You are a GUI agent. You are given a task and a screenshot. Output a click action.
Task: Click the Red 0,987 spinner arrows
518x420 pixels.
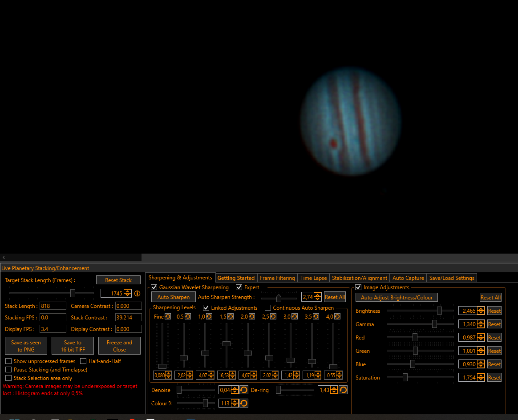[481, 337]
